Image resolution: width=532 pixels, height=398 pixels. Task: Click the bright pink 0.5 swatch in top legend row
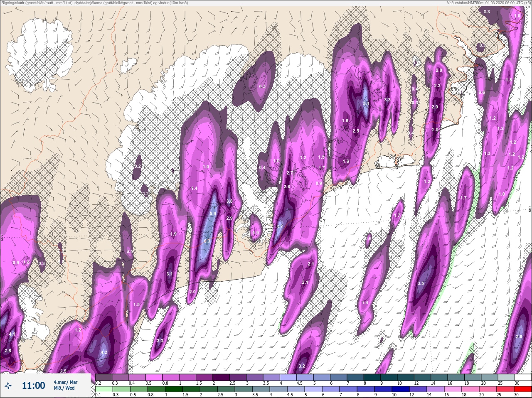point(154,378)
